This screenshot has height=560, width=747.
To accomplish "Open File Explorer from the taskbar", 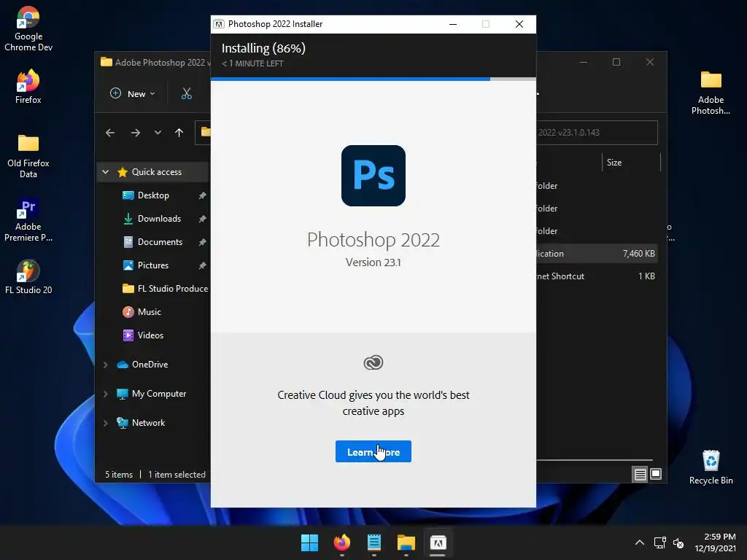I will pyautogui.click(x=406, y=542).
